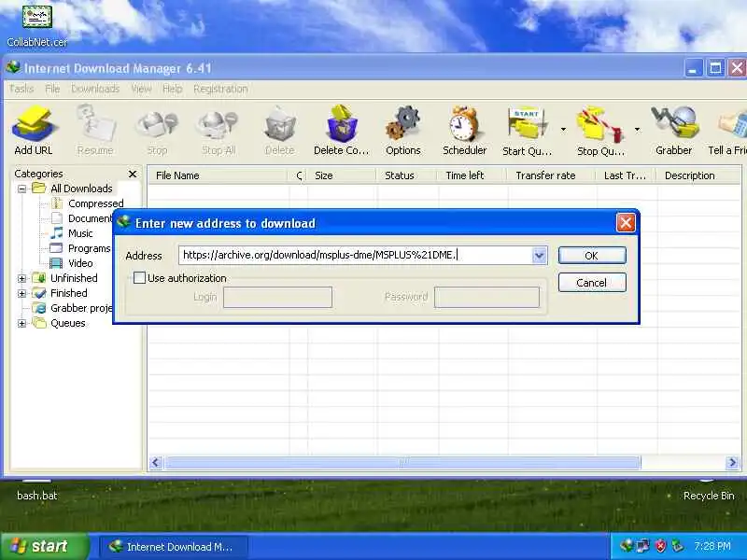Click Cancel in the address dialog
This screenshot has height=560, width=747.
[x=592, y=283]
